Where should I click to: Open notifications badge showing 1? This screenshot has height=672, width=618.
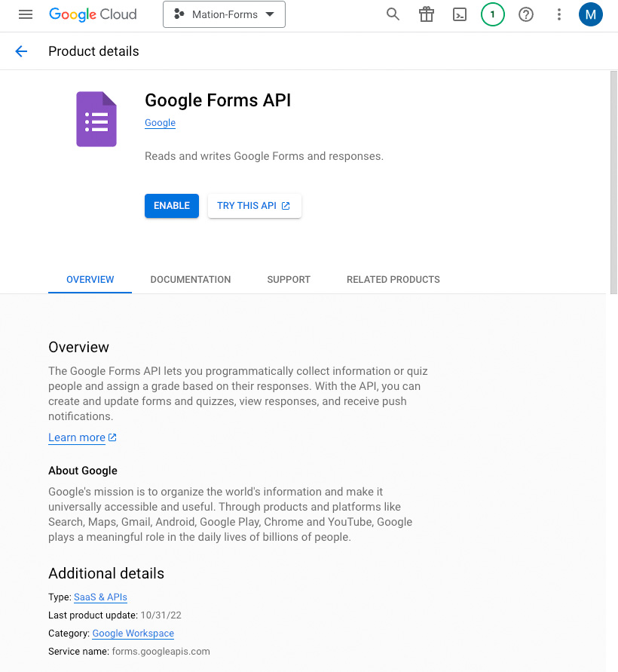pos(492,14)
